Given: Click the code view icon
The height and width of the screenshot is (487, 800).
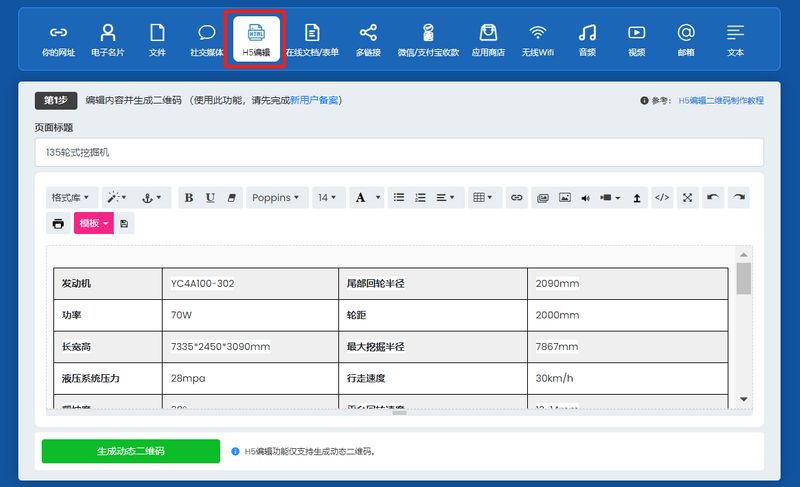Looking at the screenshot, I should [662, 198].
